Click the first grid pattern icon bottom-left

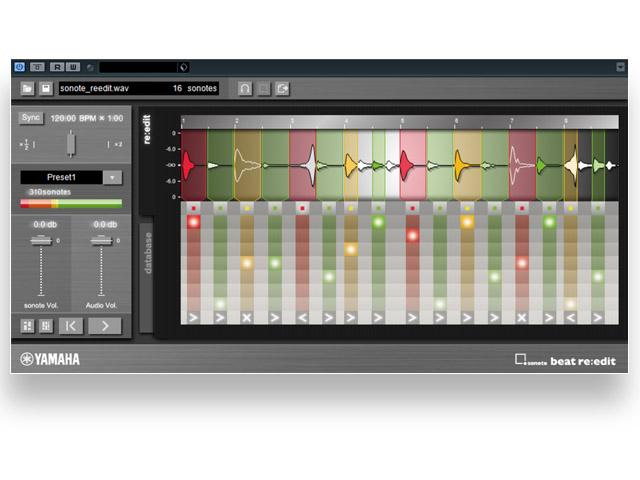coord(27,326)
